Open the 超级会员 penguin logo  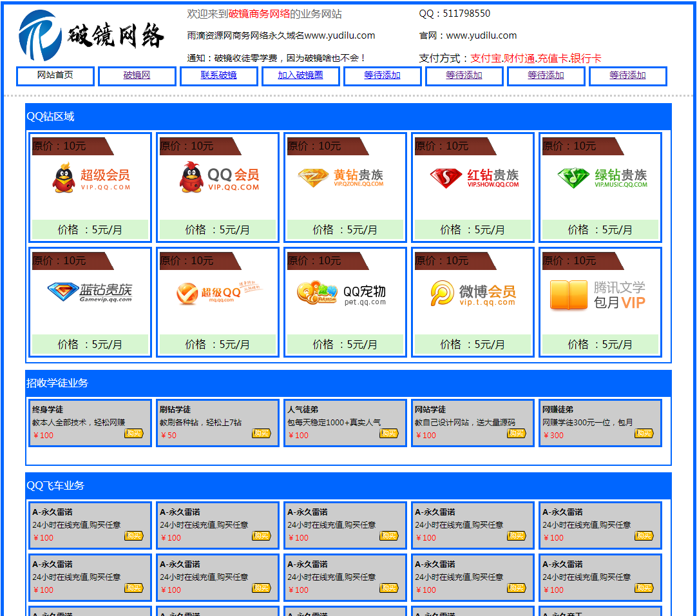tap(91, 177)
